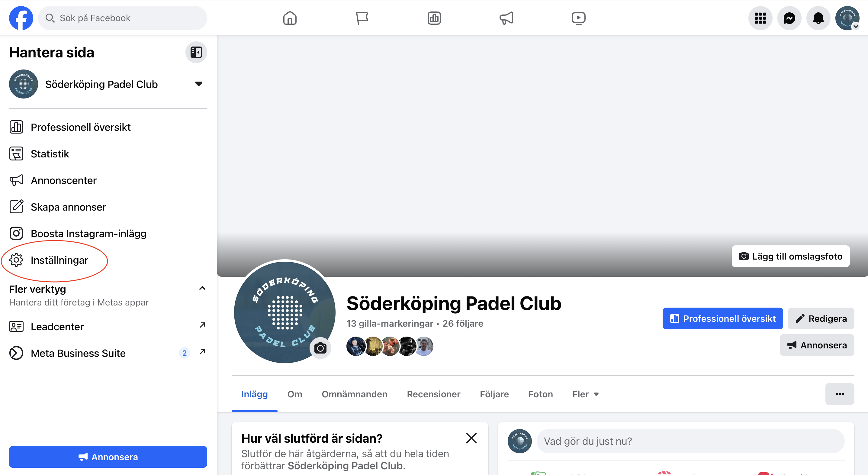This screenshot has height=475, width=868.
Task: Open the first follower avatar thumbnail
Action: point(355,346)
